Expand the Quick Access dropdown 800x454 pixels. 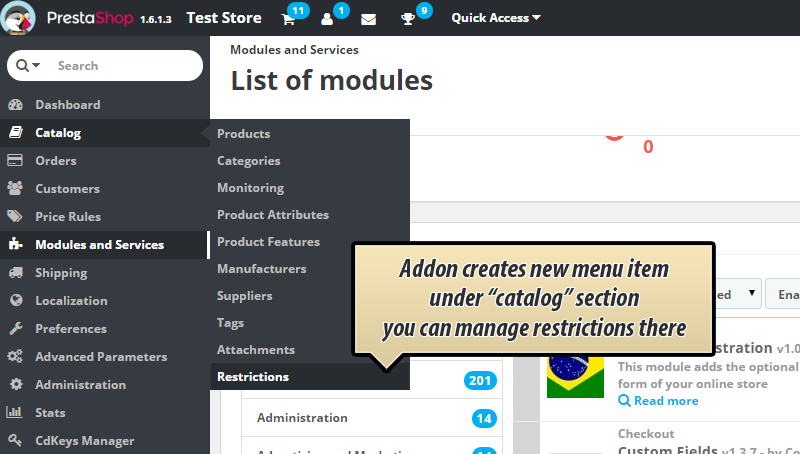tap(495, 18)
